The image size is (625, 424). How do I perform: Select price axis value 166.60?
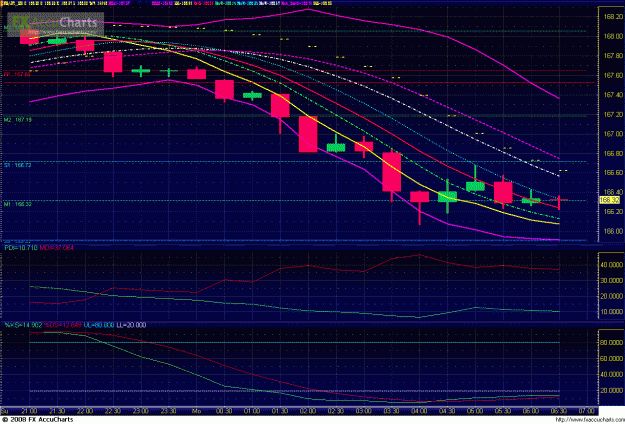point(613,173)
